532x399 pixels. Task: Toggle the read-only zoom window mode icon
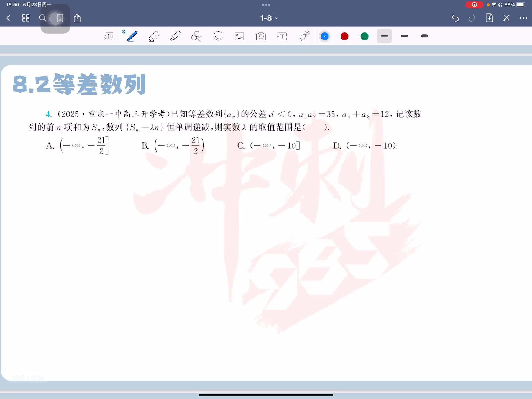(x=109, y=36)
